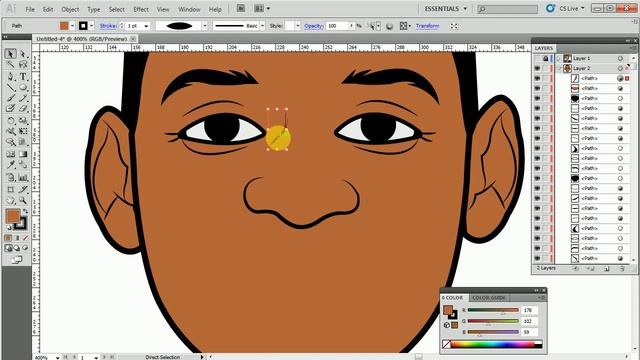
Task: Select the Blob Brush tool
Action: pos(11,109)
